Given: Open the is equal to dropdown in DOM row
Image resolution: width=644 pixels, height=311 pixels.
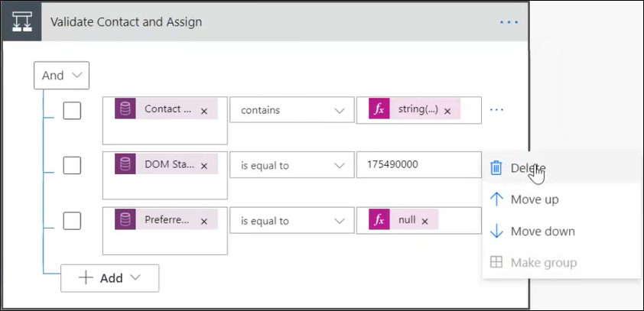Looking at the screenshot, I should [x=291, y=166].
